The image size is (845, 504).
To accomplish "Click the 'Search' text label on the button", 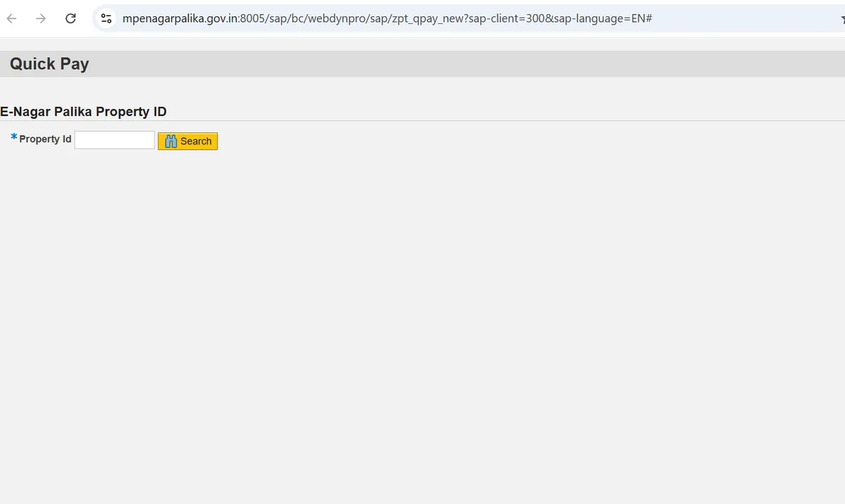I will tap(196, 141).
